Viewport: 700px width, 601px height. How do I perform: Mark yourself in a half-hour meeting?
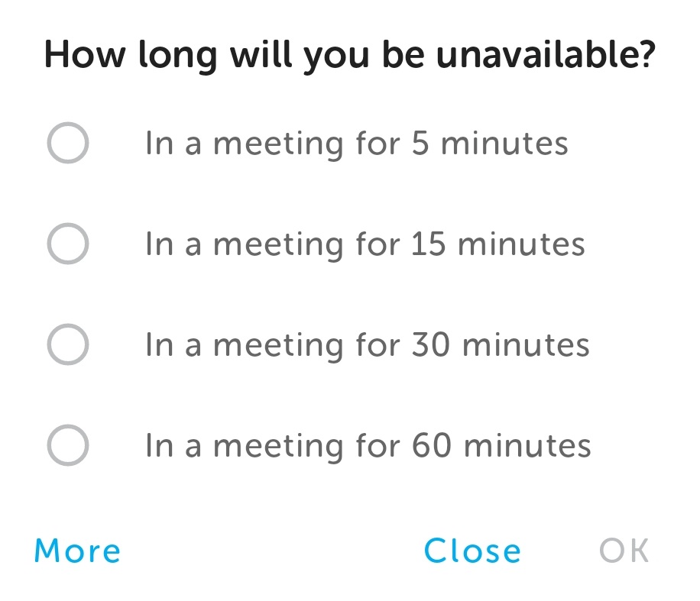tap(68, 344)
